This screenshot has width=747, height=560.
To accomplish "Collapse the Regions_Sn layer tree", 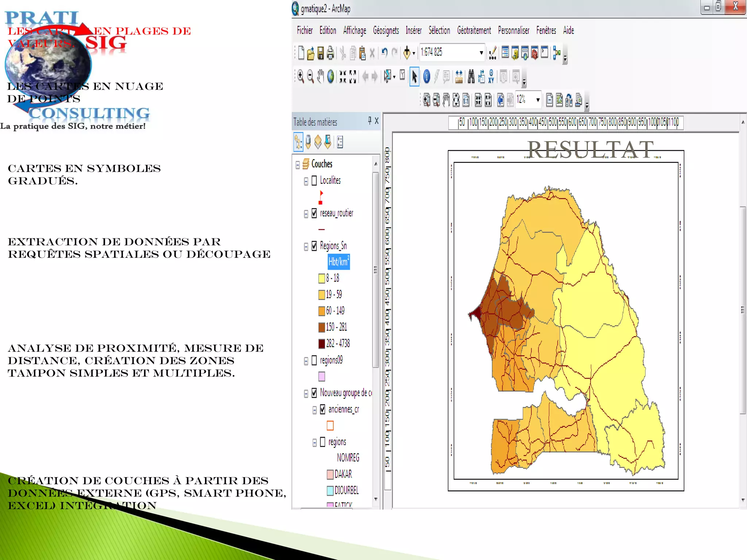I will (306, 247).
